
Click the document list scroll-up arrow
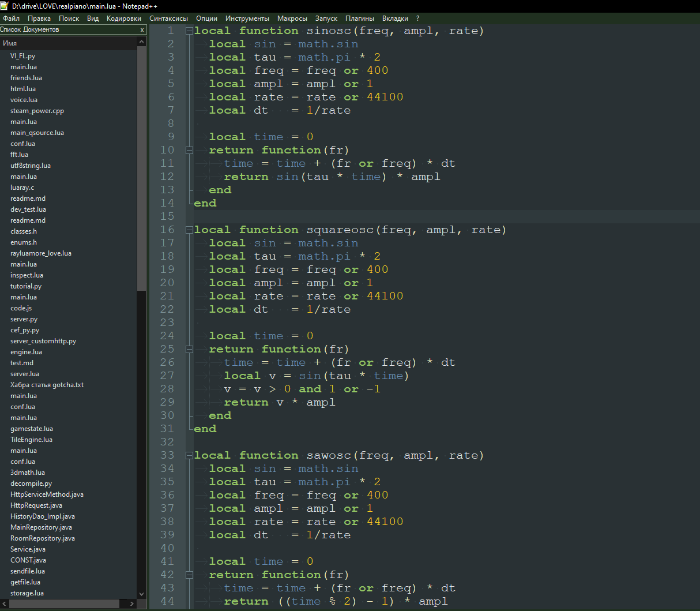tap(142, 42)
